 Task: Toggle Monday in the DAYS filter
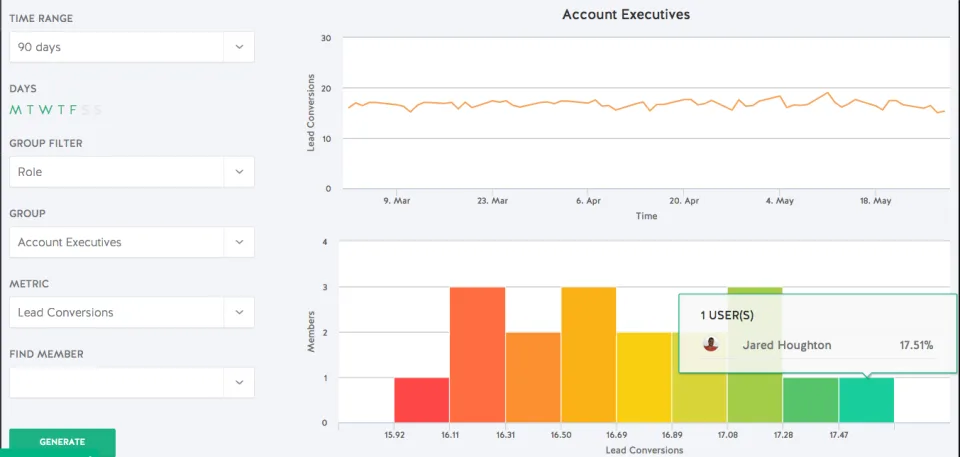coord(15,110)
